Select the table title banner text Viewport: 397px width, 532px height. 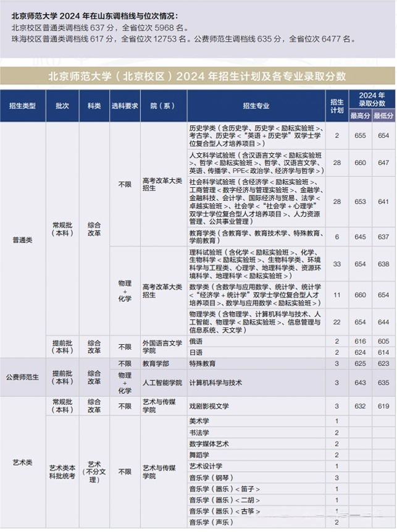[197, 76]
